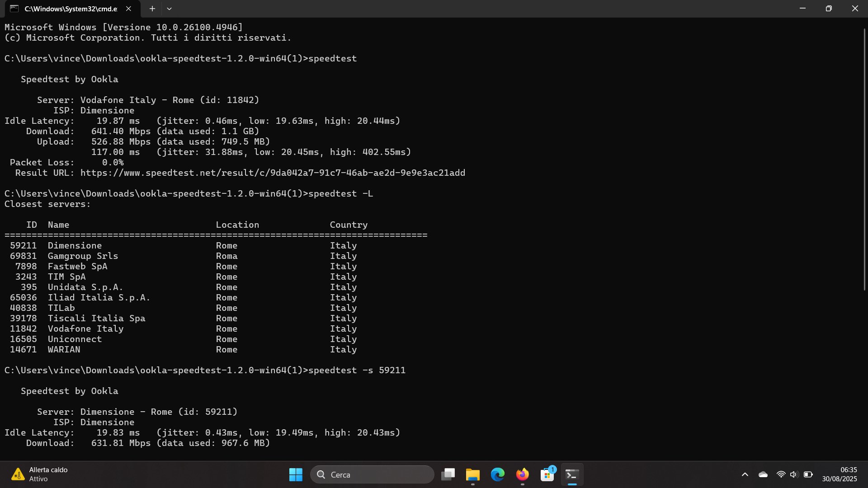Viewport: 868px width, 488px height.
Task: Launch Microsoft Edge from the taskbar
Action: pyautogui.click(x=498, y=474)
